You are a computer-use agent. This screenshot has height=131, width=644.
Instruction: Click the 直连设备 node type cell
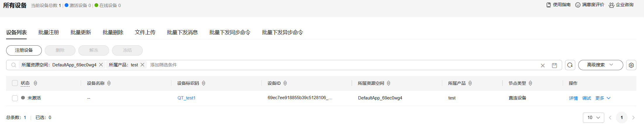[517, 98]
